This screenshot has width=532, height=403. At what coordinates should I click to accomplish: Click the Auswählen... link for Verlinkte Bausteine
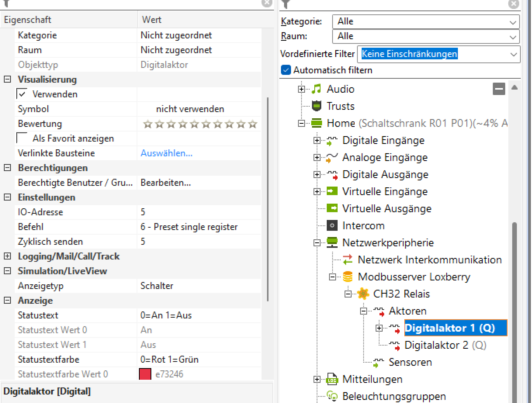click(x=166, y=153)
